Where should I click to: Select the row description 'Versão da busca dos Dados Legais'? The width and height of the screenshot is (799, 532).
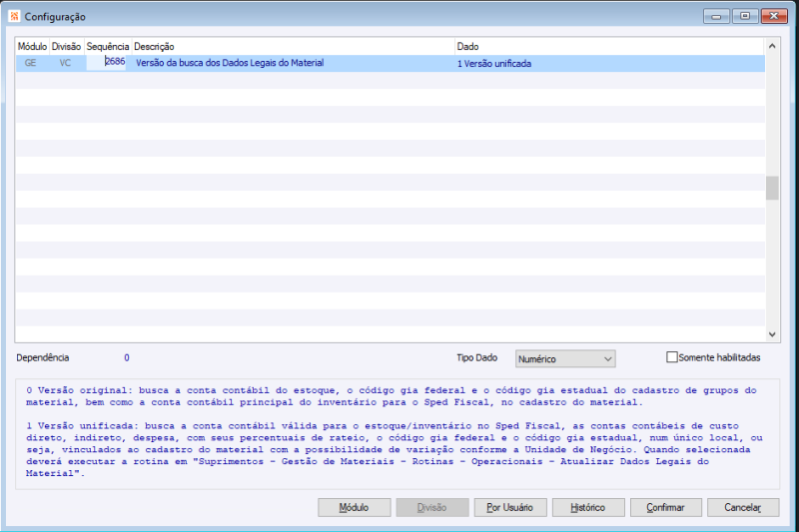point(230,63)
